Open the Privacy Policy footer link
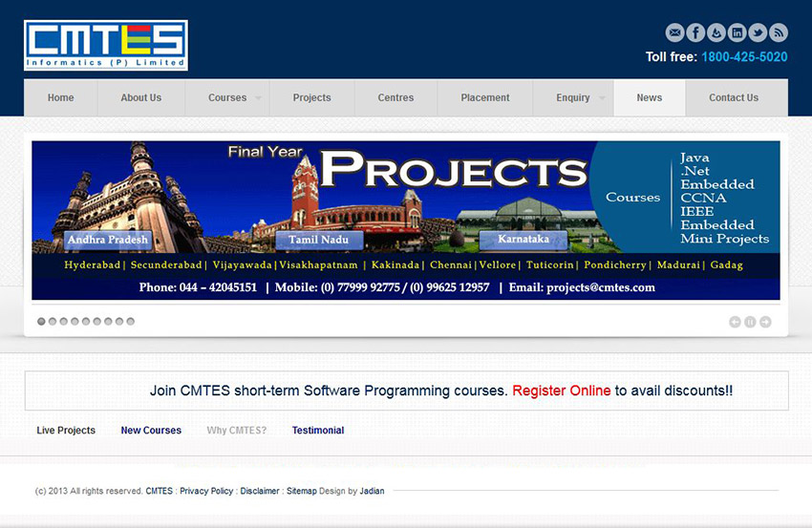 pyautogui.click(x=206, y=491)
